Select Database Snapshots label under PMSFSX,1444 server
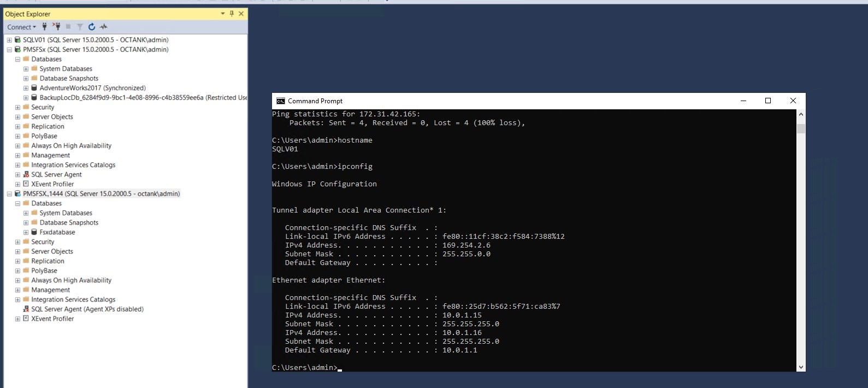The width and height of the screenshot is (868, 388). point(69,222)
